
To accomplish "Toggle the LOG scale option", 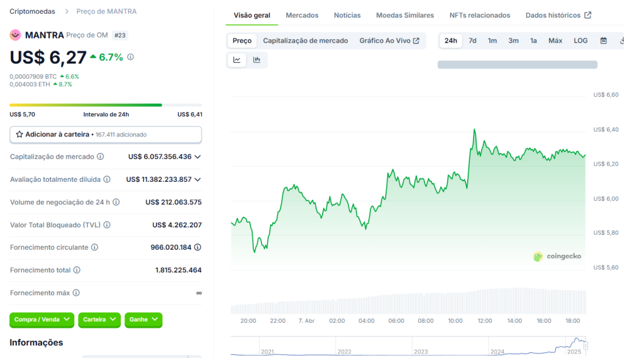I will tap(580, 41).
